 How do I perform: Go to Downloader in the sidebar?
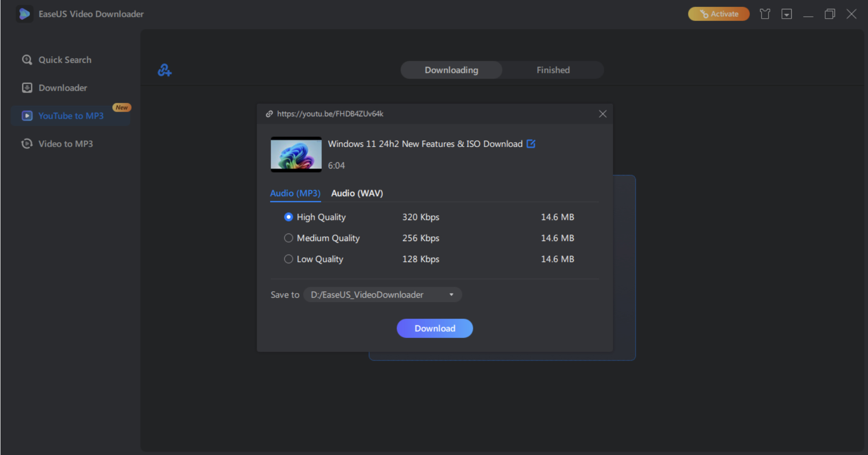tap(63, 88)
